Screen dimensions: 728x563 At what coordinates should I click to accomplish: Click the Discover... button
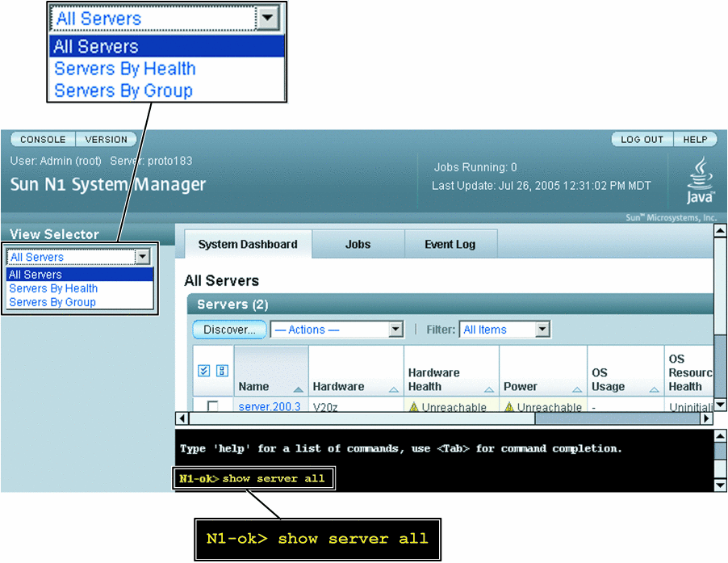point(229,330)
